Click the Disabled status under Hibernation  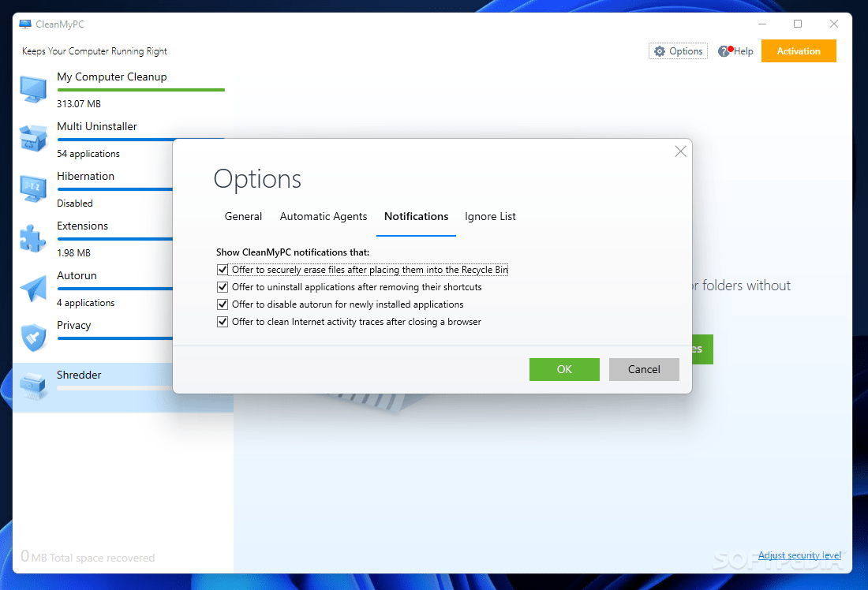click(x=75, y=204)
